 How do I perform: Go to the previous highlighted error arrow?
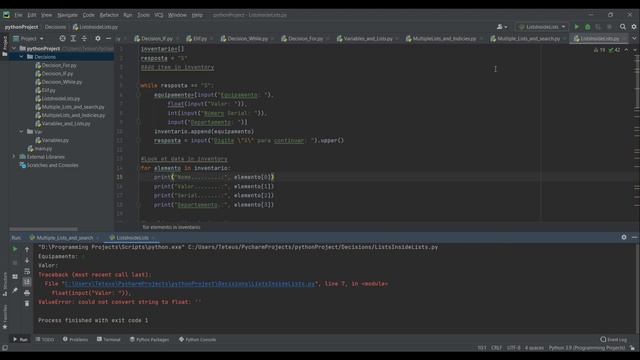point(626,50)
